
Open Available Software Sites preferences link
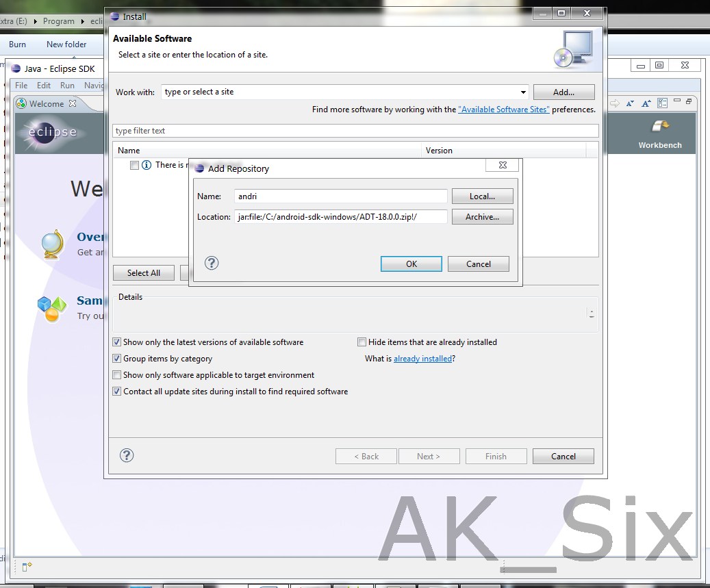pos(503,110)
